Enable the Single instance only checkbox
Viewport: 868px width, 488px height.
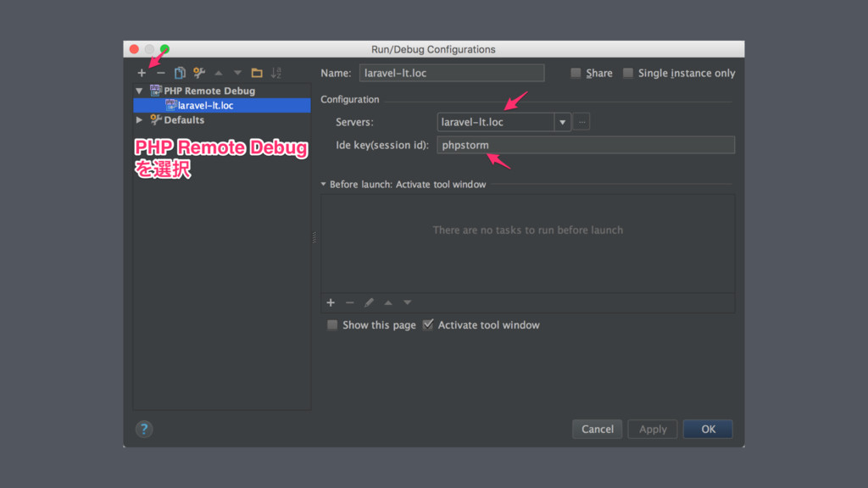(x=628, y=73)
